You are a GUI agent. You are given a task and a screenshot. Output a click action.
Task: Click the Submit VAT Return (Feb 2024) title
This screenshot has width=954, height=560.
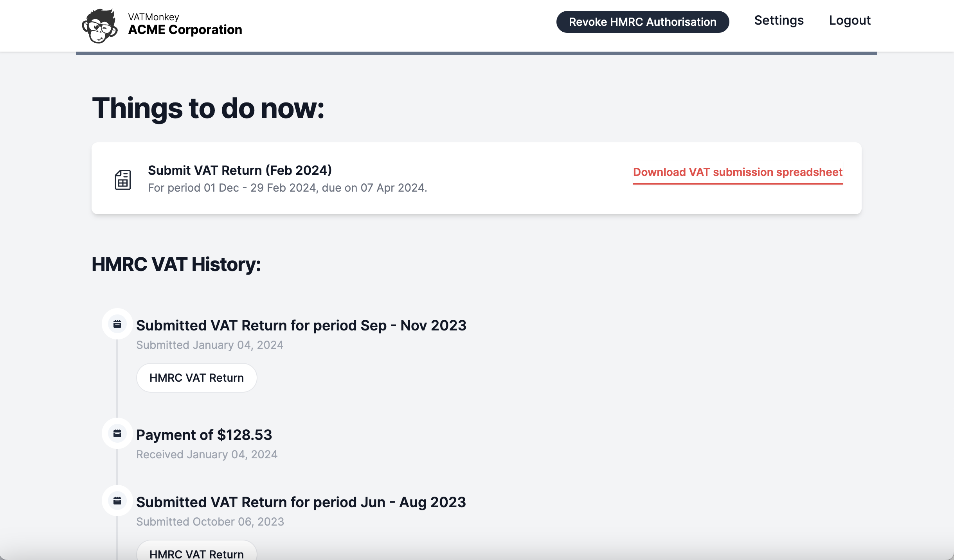(x=240, y=170)
